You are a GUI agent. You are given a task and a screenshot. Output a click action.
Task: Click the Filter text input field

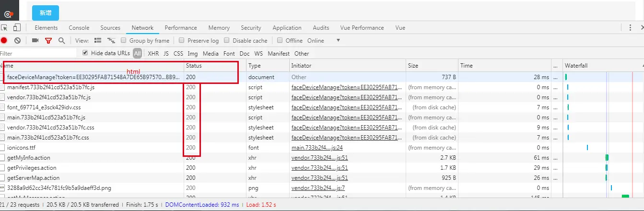point(38,54)
